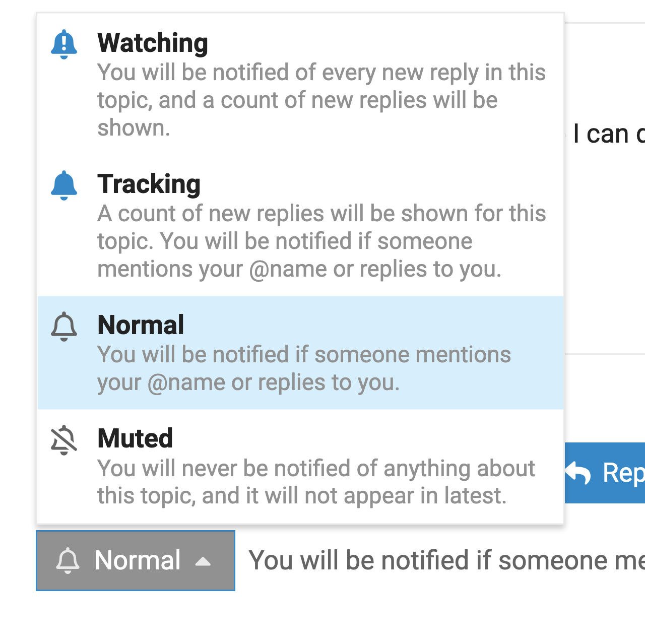Click the Watching bell icon with exclamation mark

point(64,44)
